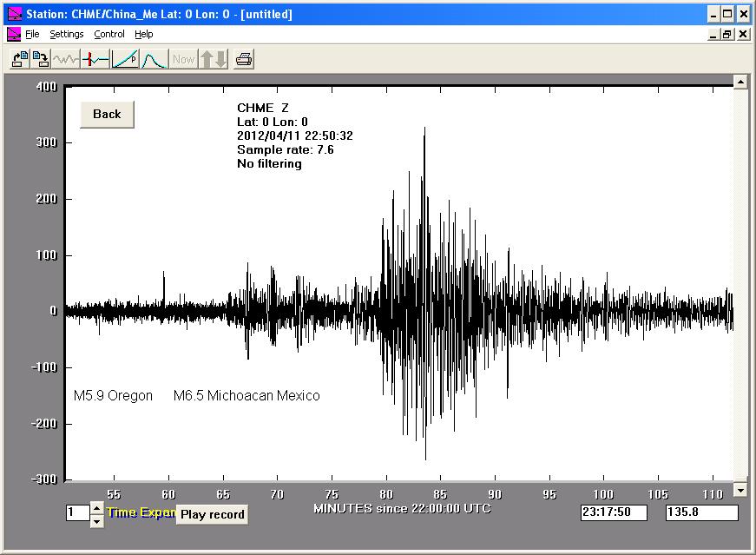Open the File menu

(x=32, y=35)
